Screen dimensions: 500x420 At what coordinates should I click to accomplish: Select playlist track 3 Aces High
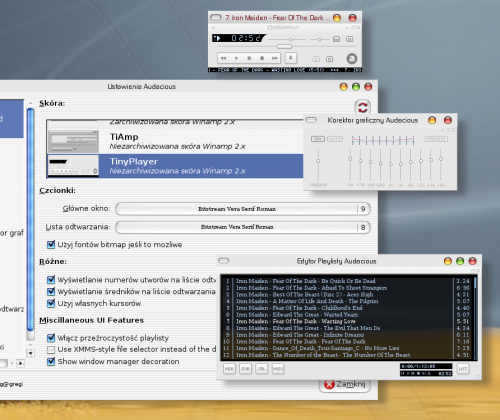347,295
